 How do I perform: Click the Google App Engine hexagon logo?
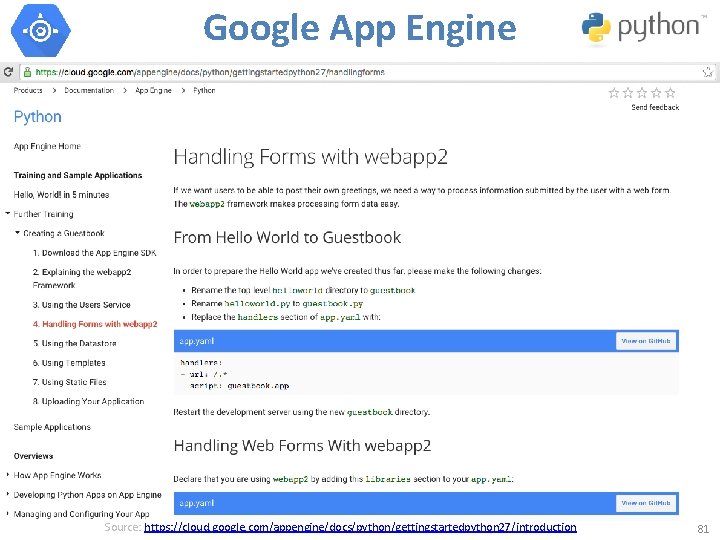click(x=39, y=31)
